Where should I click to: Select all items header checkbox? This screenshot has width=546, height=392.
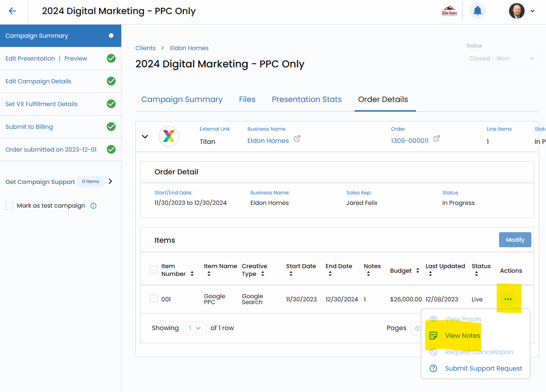tap(154, 270)
